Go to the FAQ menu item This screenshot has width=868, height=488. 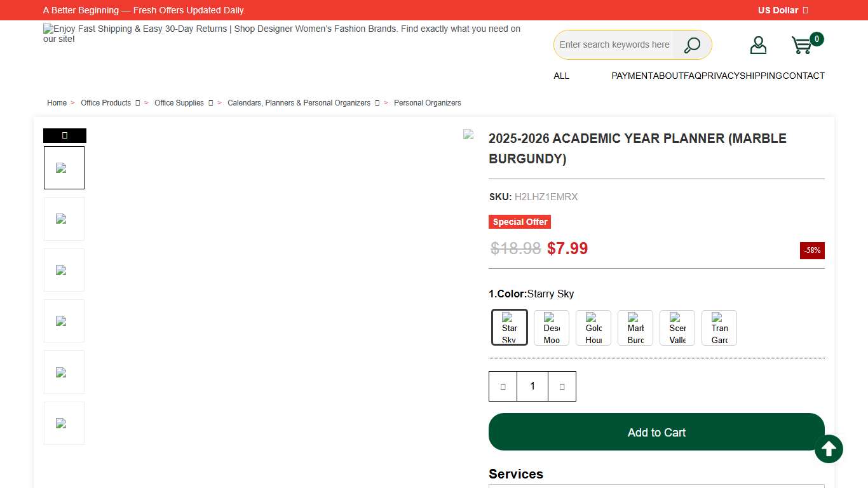point(693,76)
